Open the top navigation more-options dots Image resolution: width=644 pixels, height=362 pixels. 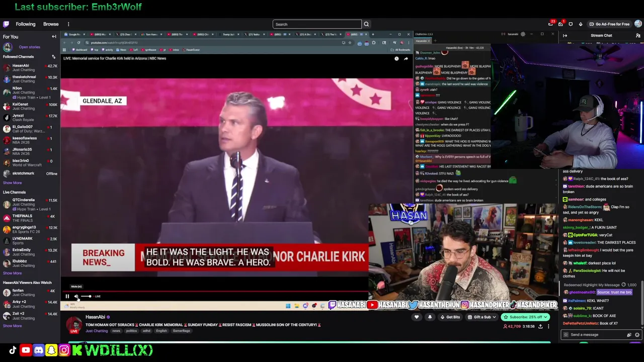point(68,24)
